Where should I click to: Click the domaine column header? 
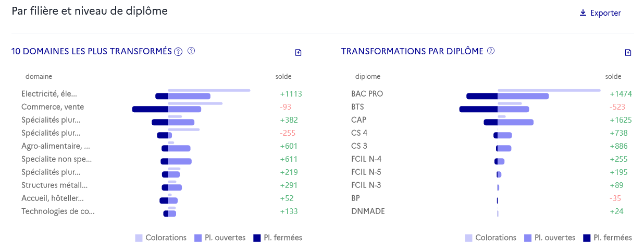coord(39,76)
